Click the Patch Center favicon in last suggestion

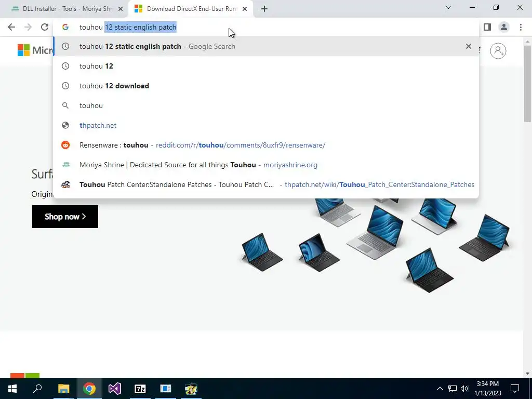[65, 184]
